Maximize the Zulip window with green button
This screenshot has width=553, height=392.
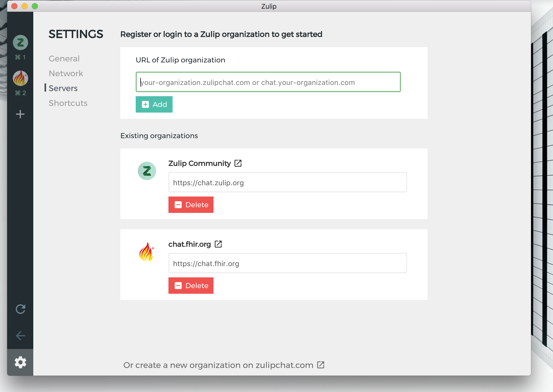click(35, 6)
